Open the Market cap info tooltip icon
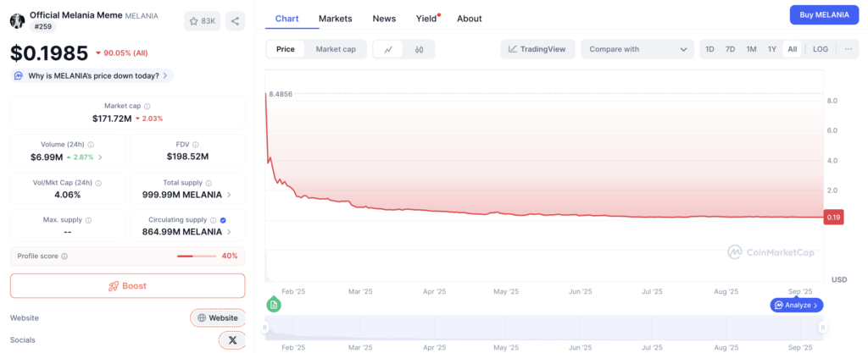 pyautogui.click(x=147, y=106)
